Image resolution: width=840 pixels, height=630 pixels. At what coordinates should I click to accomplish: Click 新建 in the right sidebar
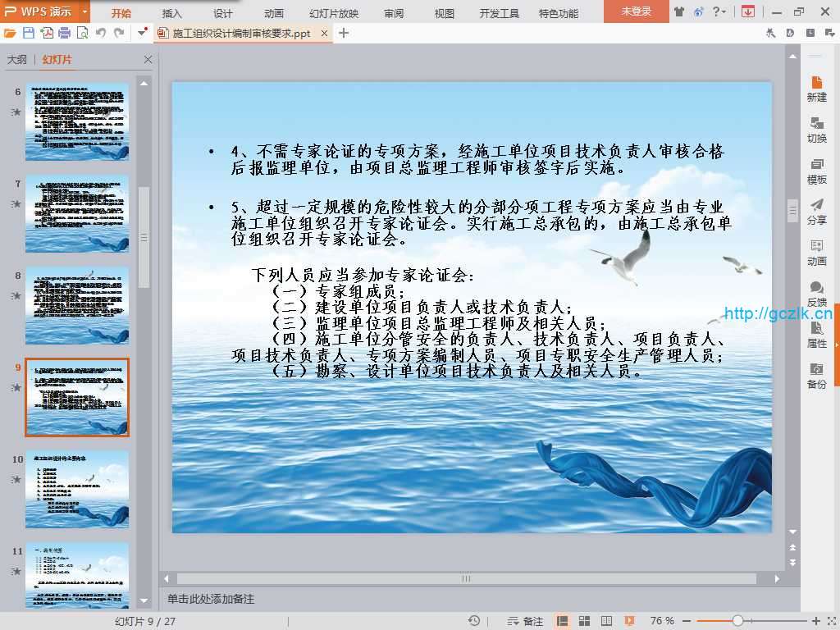click(x=816, y=89)
